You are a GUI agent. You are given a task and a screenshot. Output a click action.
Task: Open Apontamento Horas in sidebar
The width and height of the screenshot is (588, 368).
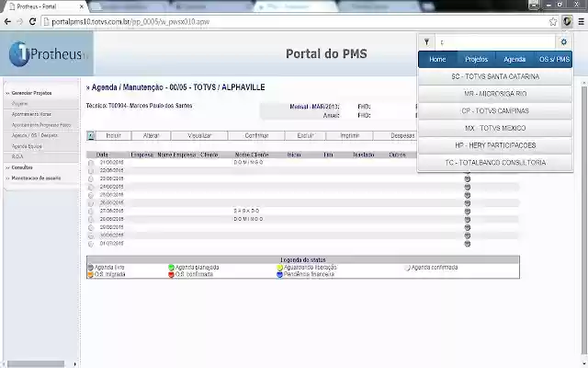click(31, 114)
